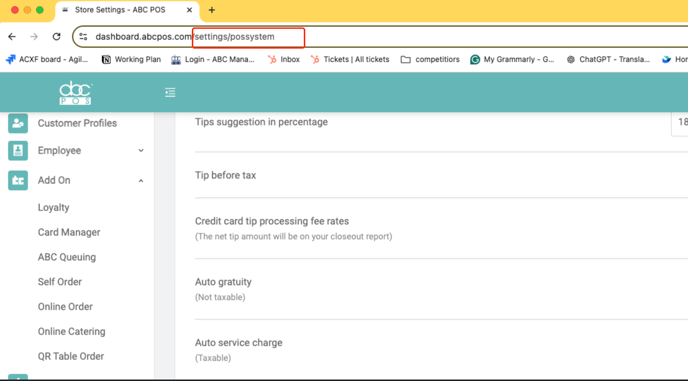Open the Card Manager menu item

69,232
